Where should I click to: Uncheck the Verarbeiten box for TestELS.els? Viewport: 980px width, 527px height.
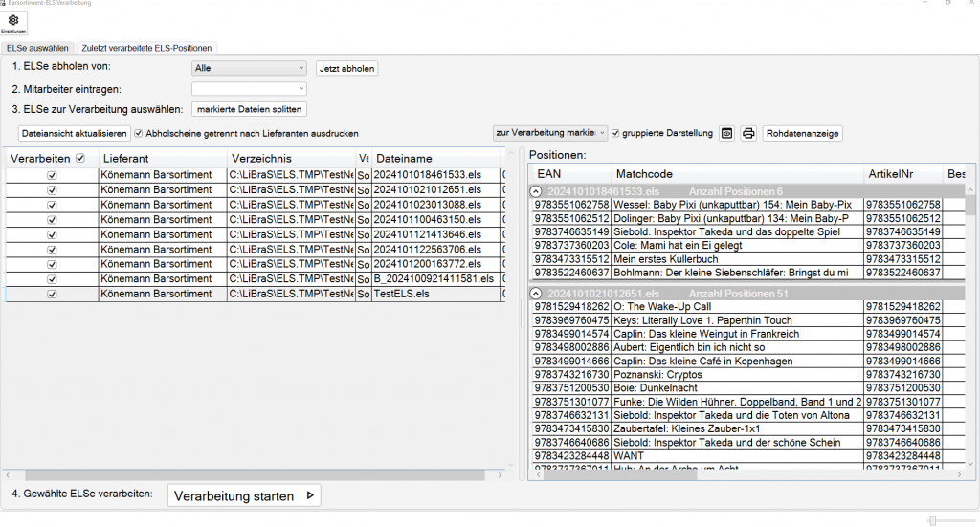53,295
